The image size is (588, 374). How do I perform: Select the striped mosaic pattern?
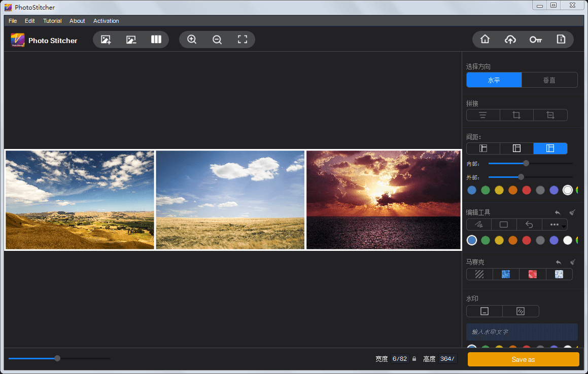pyautogui.click(x=479, y=274)
